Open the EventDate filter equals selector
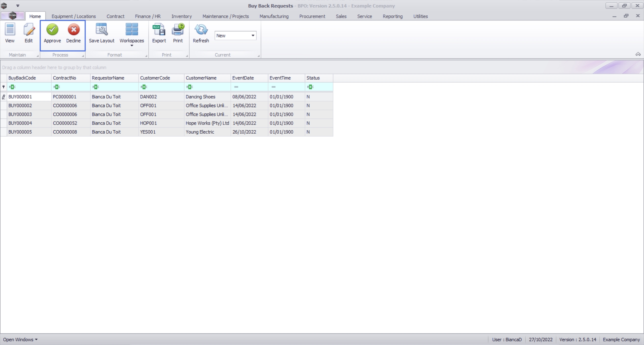The height and width of the screenshot is (345, 644). [x=236, y=87]
